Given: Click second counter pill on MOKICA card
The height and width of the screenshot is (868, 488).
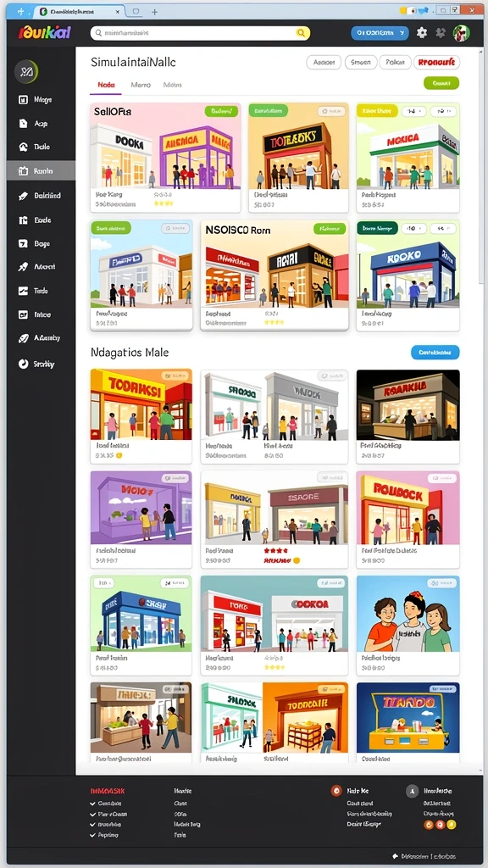Looking at the screenshot, I should 442,111.
